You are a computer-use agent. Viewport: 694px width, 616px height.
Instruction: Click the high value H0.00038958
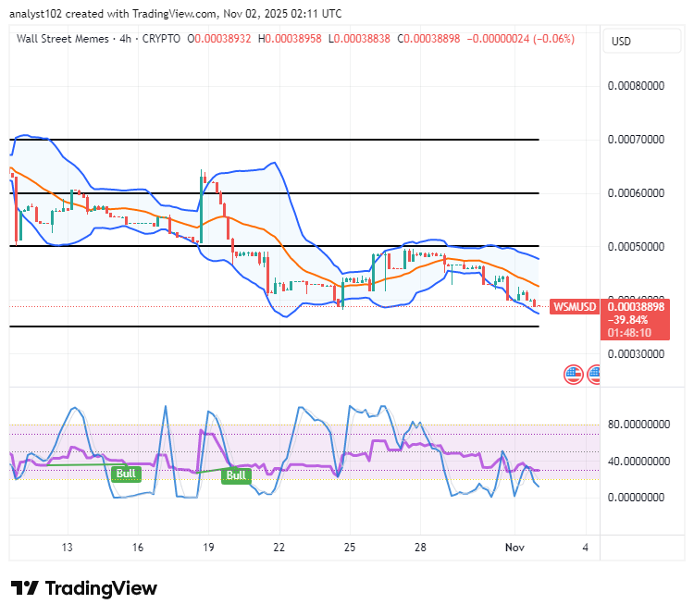[290, 39]
